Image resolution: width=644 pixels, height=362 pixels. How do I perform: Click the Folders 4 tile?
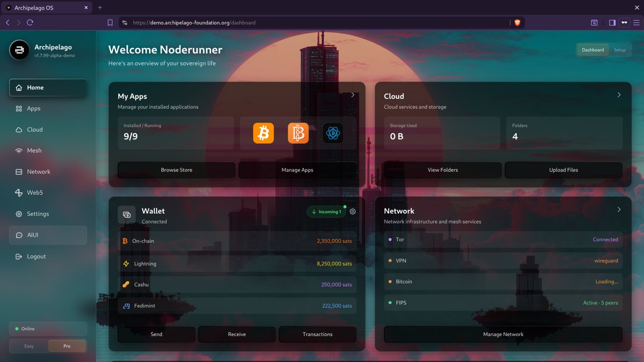tap(565, 133)
